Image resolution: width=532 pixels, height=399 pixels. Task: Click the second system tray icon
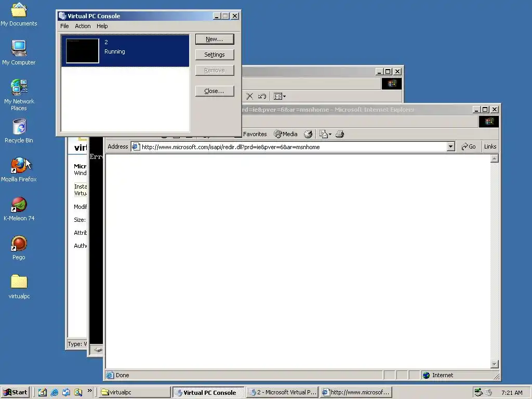pyautogui.click(x=488, y=392)
